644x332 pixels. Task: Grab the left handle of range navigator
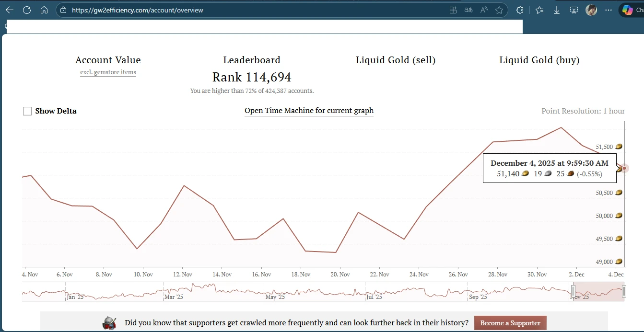coord(573,291)
